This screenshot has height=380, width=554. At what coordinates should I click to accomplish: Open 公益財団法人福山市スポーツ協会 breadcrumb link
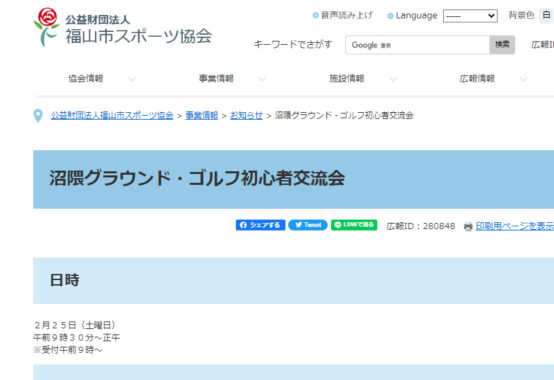[112, 115]
